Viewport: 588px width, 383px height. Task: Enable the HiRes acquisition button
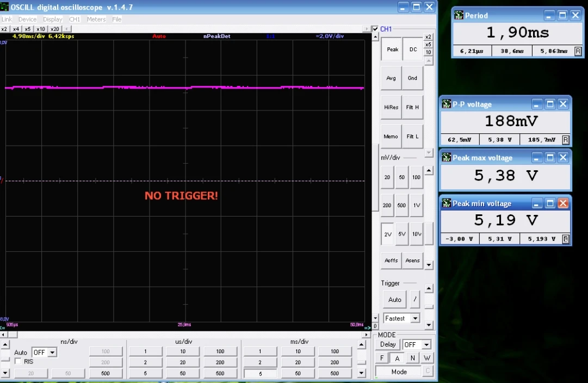click(x=391, y=108)
